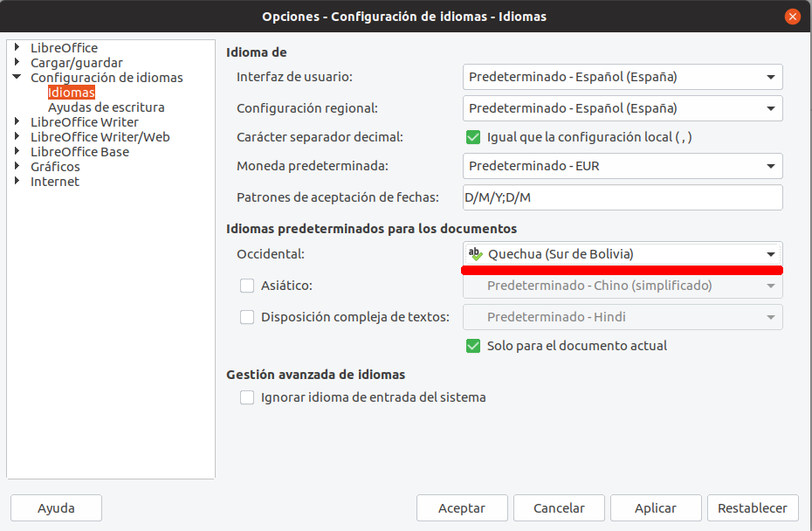Click the date acceptance patterns field
Viewport: 812px width, 531px height.
[623, 197]
